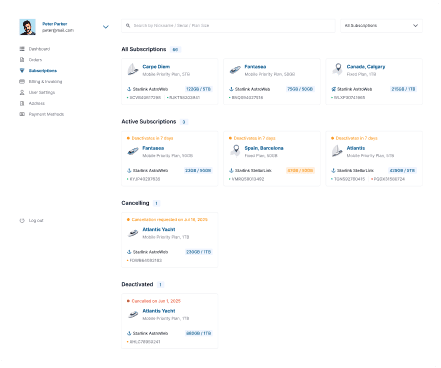The image size is (441, 368).
Task: Click the Cancelled on Jun 1, 2025 status
Action: [x=156, y=301]
